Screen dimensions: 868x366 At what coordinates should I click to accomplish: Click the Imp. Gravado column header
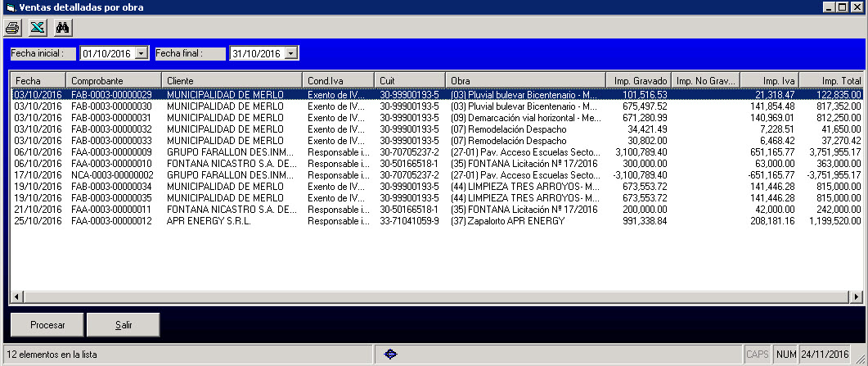click(x=638, y=81)
